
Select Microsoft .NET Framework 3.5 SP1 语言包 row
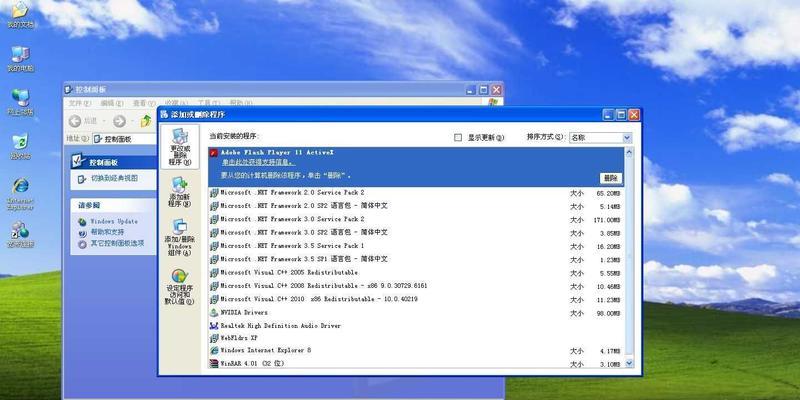coord(416,259)
